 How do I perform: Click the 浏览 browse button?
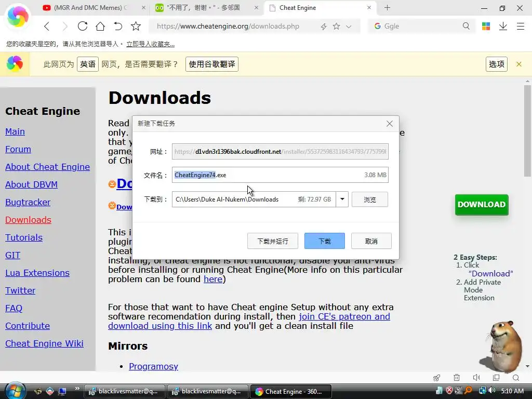369,199
